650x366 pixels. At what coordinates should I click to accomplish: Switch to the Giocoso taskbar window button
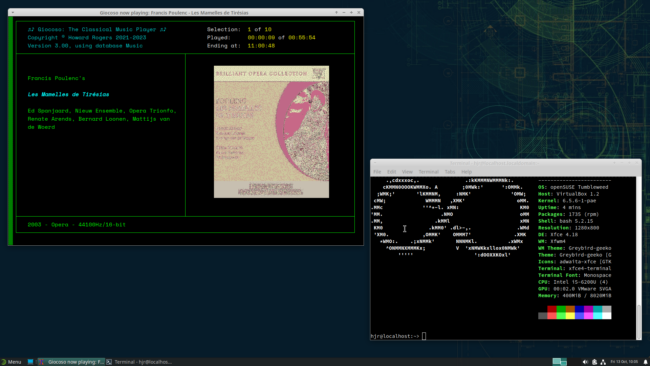pos(71,362)
